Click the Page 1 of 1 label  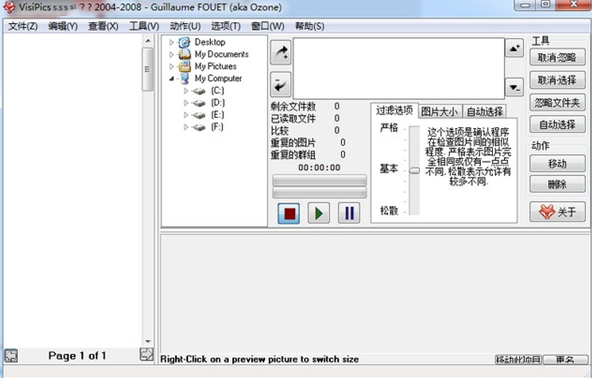pos(77,356)
